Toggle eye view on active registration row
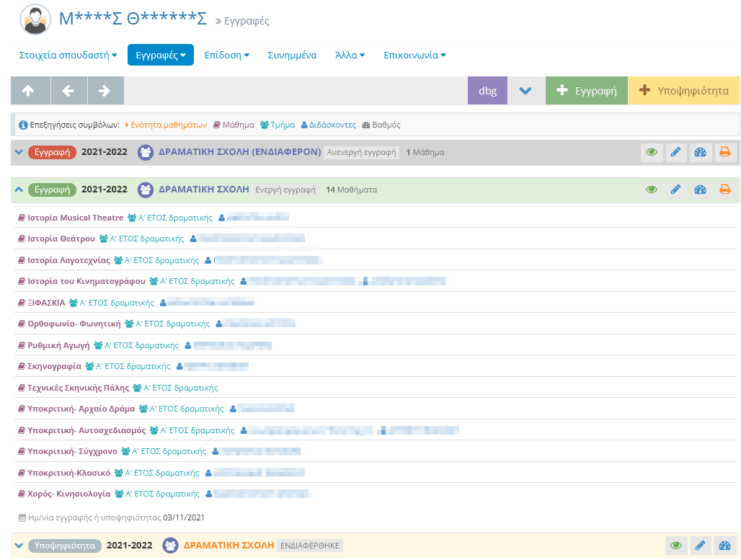The width and height of the screenshot is (741, 560). 651,190
